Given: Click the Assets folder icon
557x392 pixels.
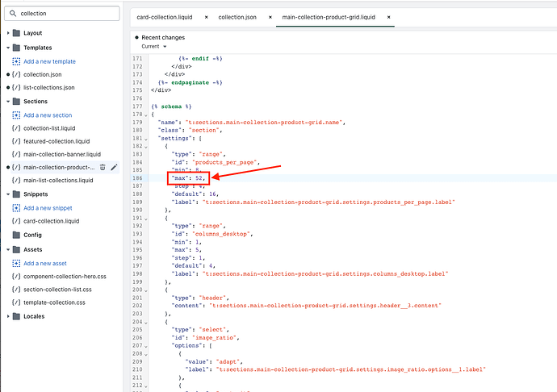Looking at the screenshot, I should pos(16,250).
